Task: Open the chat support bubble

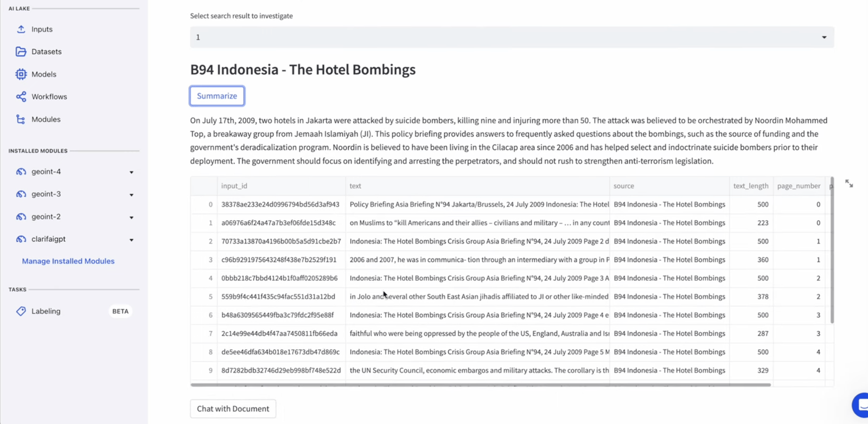Action: pyautogui.click(x=861, y=404)
